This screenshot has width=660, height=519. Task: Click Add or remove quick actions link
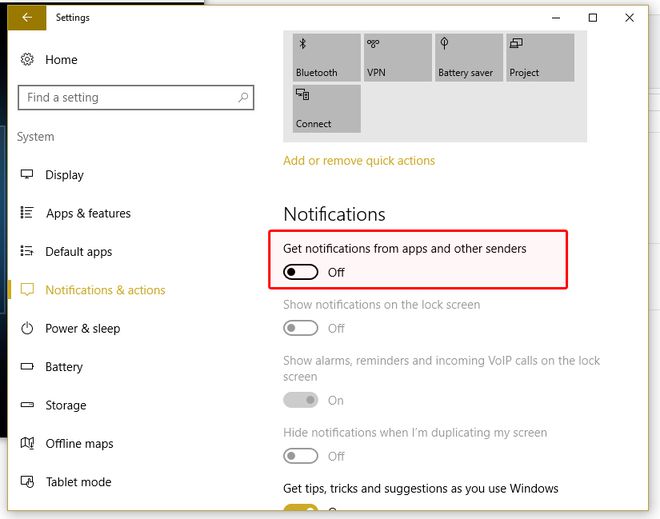coord(359,161)
